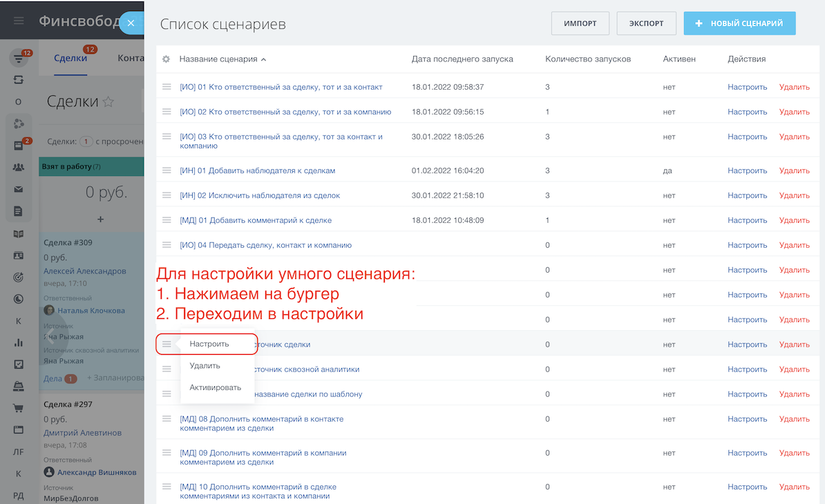Select Настроить in the context menu
This screenshot has height=504, width=825.
point(209,344)
